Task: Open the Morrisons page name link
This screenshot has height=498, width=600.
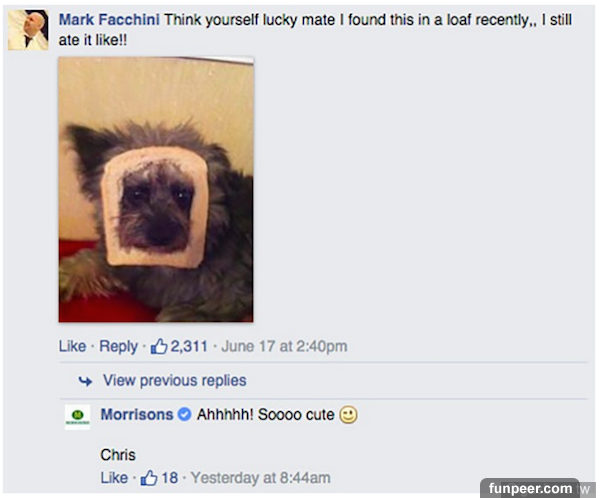Action: pos(137,415)
